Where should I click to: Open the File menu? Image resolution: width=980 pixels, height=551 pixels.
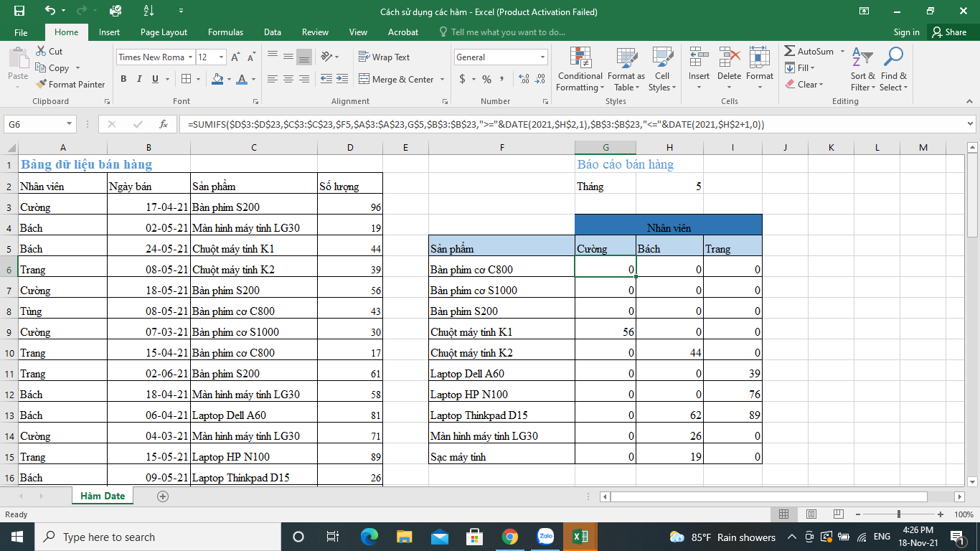point(21,32)
